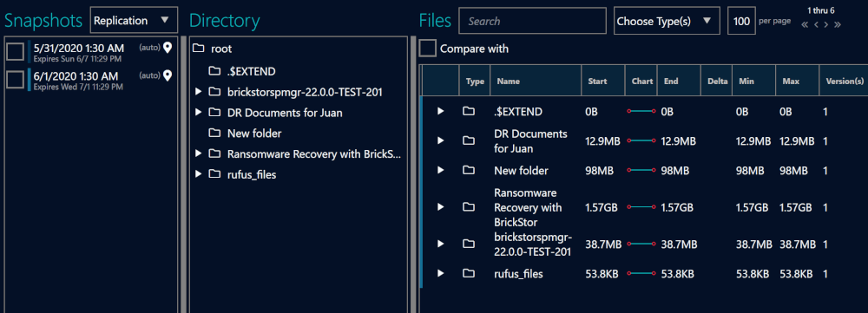Select '.$EXTEND' label in Directory tree
Viewport: 868px width, 313px height.
pos(252,71)
